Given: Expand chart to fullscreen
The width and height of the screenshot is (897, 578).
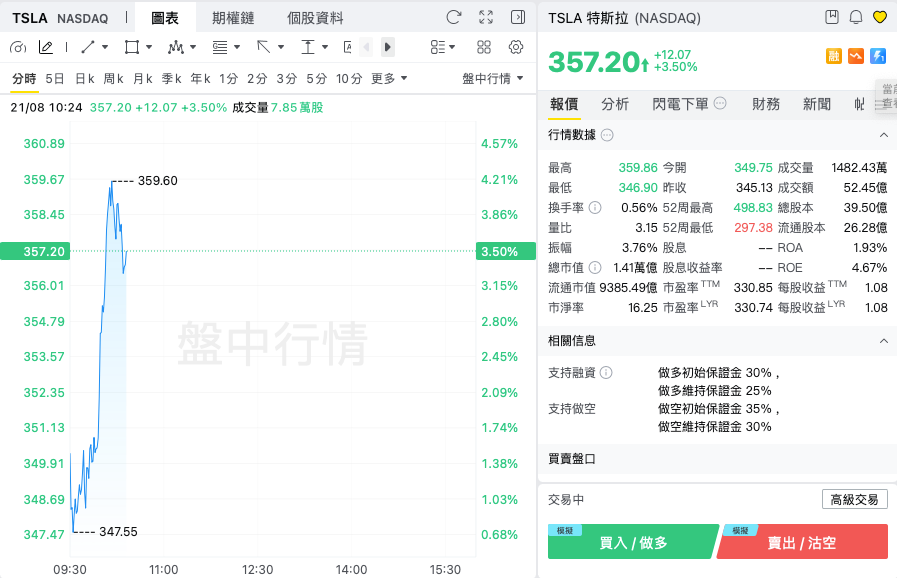Looking at the screenshot, I should click(486, 17).
